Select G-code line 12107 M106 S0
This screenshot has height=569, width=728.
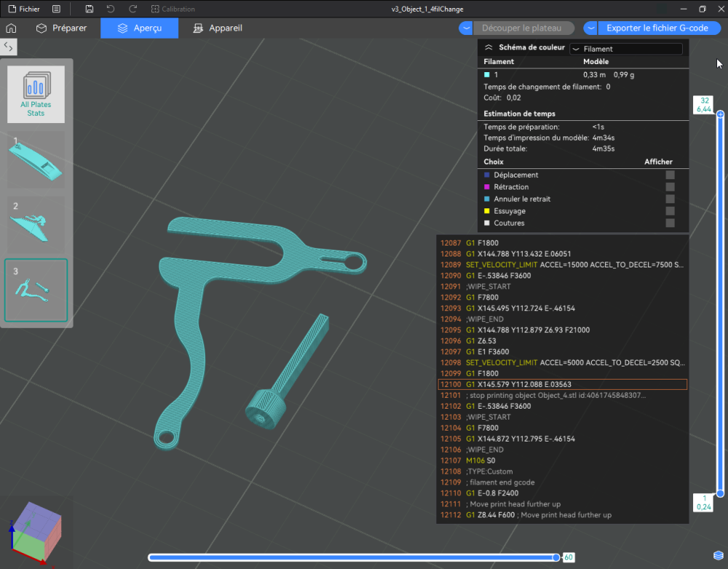(x=562, y=460)
